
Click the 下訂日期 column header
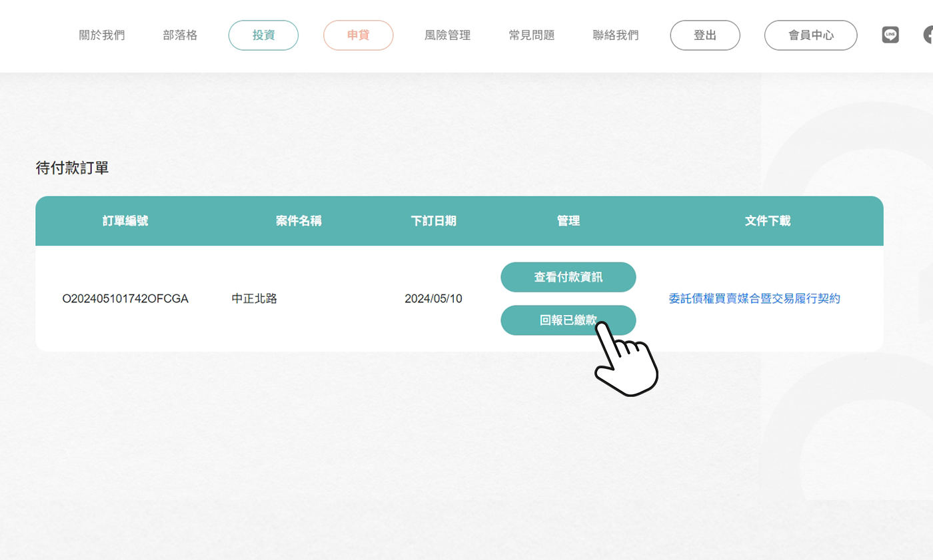click(433, 221)
